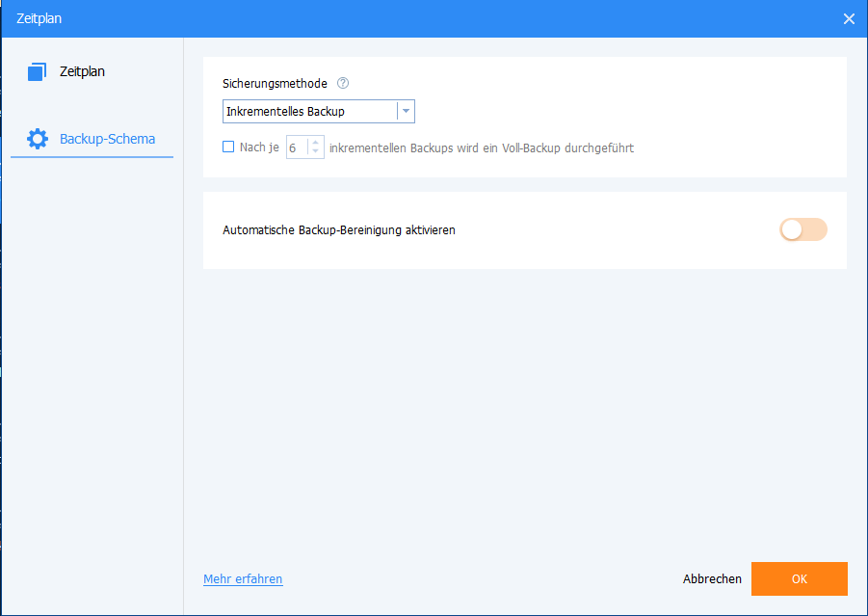This screenshot has height=616, width=868.
Task: Increase the incremental backup count
Action: pos(316,143)
